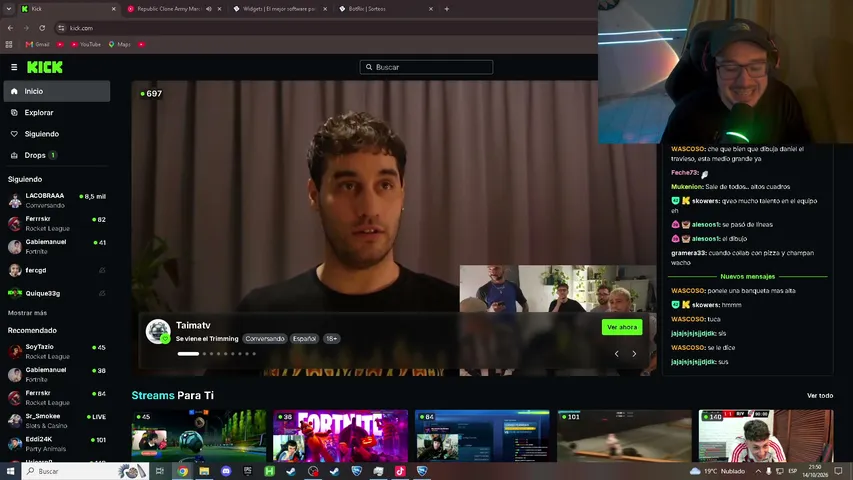Open Chrome tab search dropdown arrow
Screen dimensions: 853x480
tap(9, 9)
